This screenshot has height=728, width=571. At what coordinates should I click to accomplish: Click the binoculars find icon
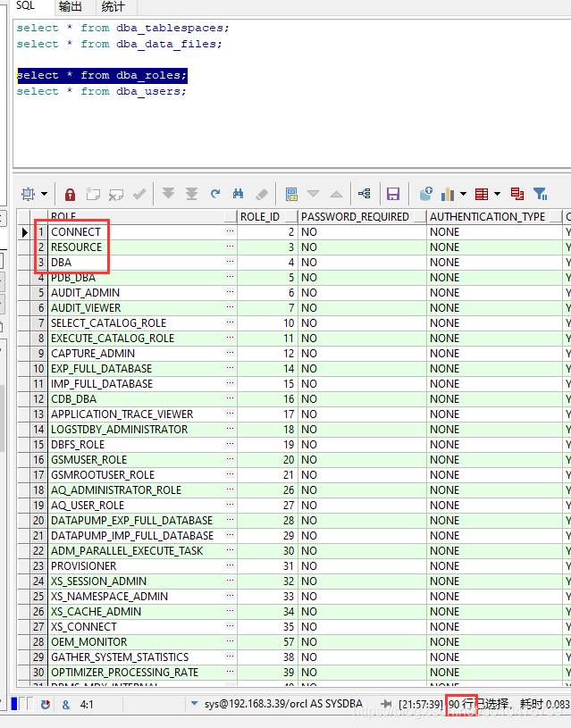(238, 194)
